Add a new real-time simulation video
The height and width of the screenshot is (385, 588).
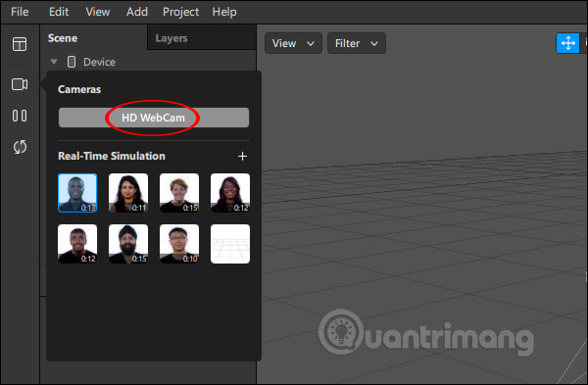pos(243,157)
